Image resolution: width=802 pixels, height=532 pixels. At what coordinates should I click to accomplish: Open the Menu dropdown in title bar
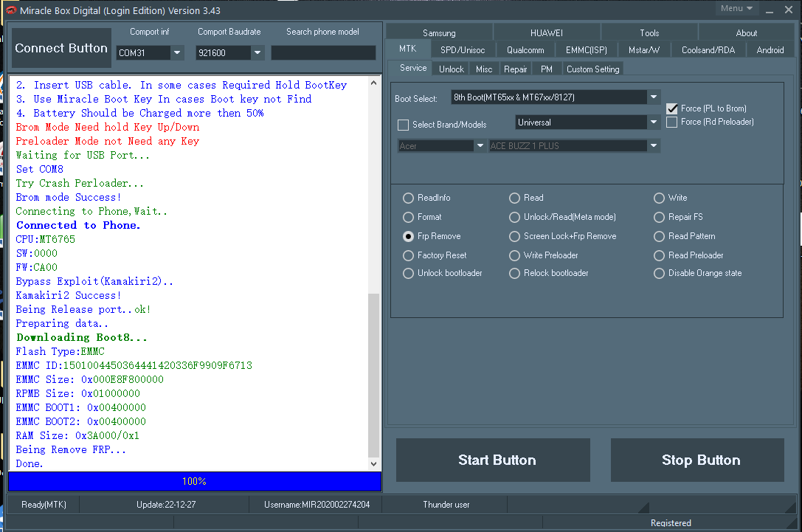736,8
